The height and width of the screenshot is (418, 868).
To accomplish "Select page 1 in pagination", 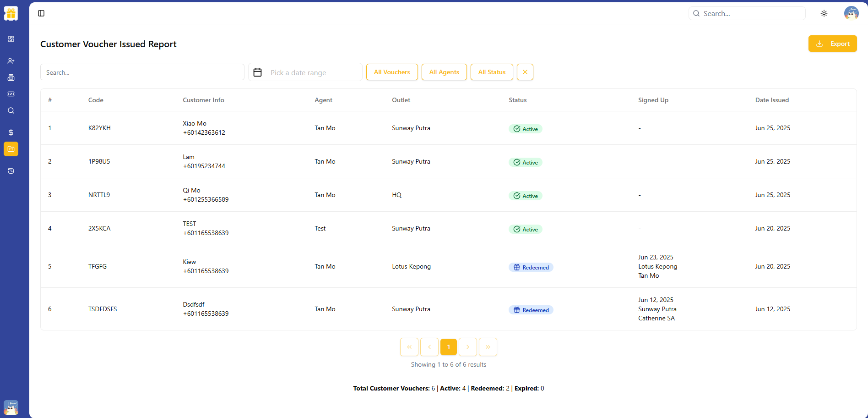I will click(x=448, y=347).
